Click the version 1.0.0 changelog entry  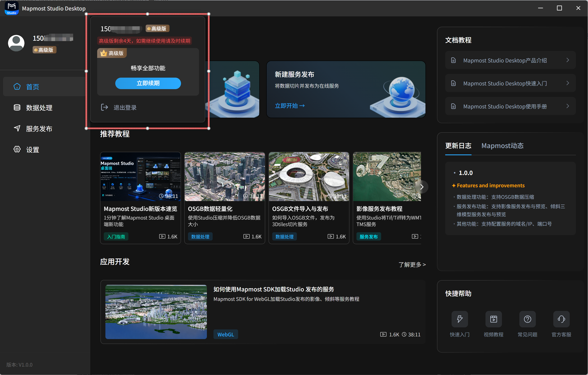(x=466, y=173)
